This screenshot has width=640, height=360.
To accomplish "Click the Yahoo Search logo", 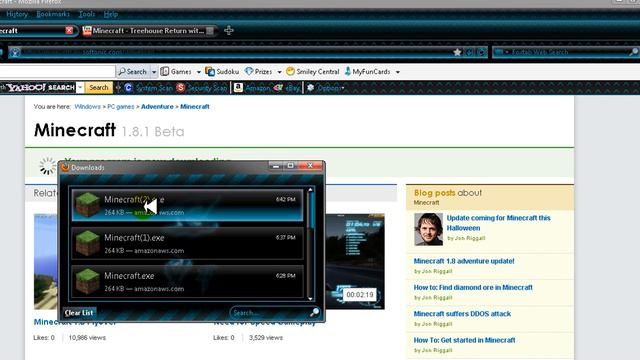I will (40, 87).
